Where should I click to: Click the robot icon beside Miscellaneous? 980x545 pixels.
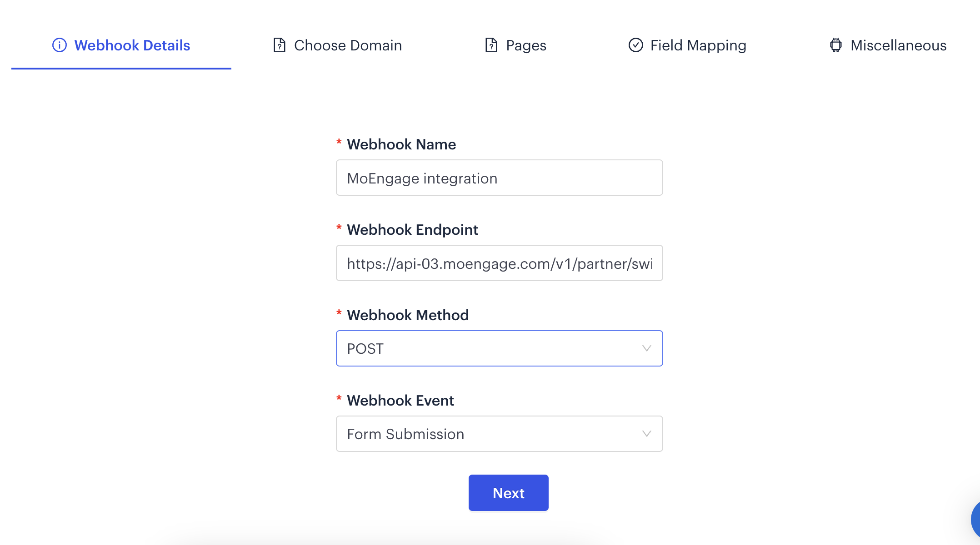pos(835,45)
